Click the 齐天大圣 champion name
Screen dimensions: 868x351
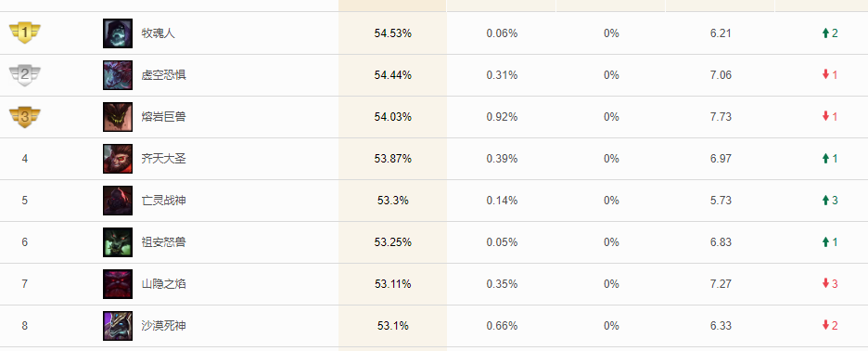click(163, 159)
